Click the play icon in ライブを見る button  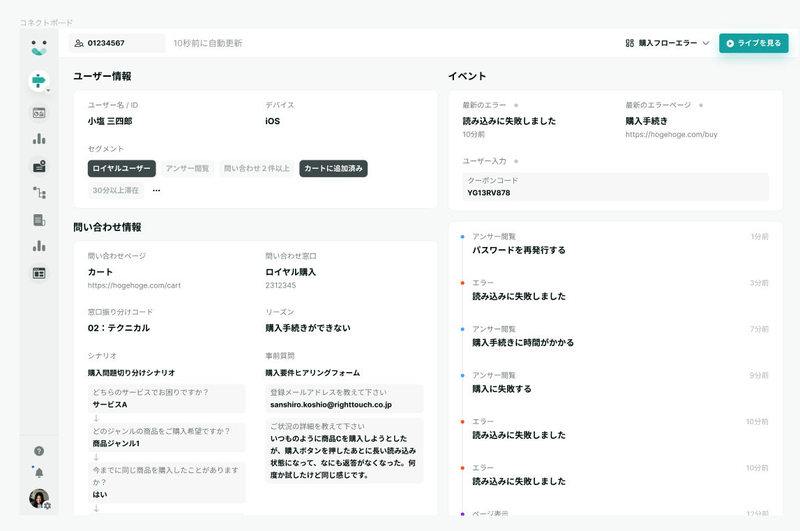(x=730, y=43)
